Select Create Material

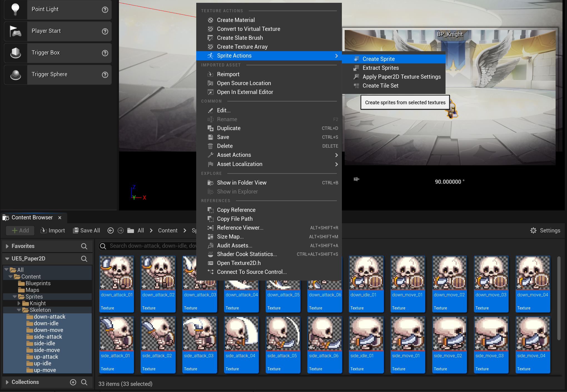click(269, 20)
